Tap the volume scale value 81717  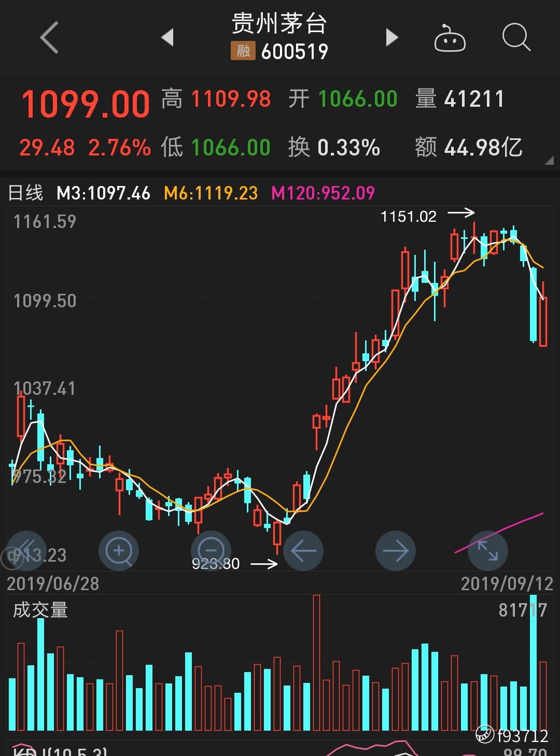click(x=523, y=610)
